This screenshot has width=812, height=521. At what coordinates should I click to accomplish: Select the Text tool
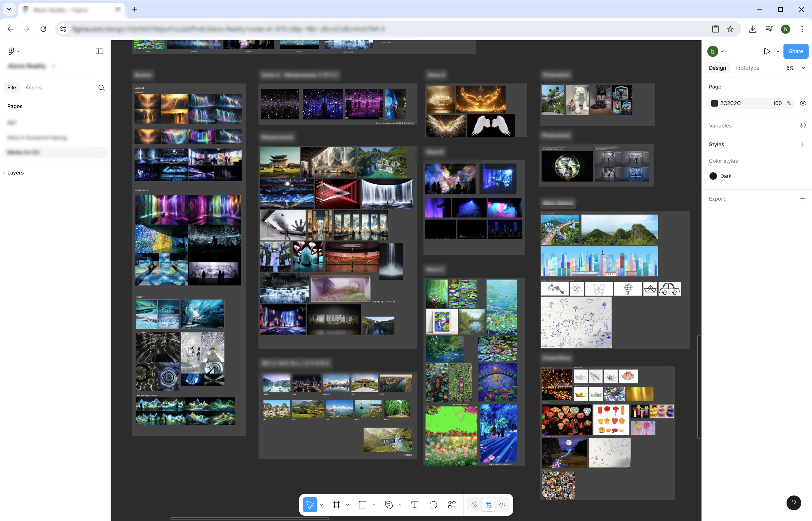coord(415,505)
